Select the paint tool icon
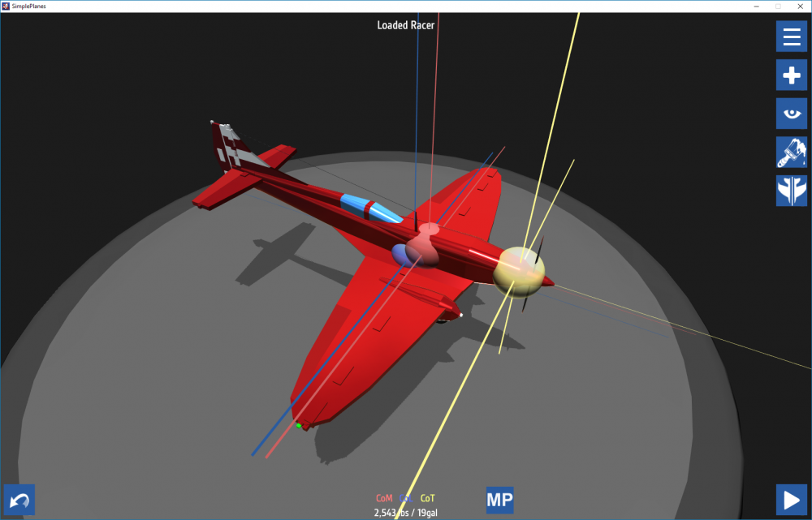 791,153
